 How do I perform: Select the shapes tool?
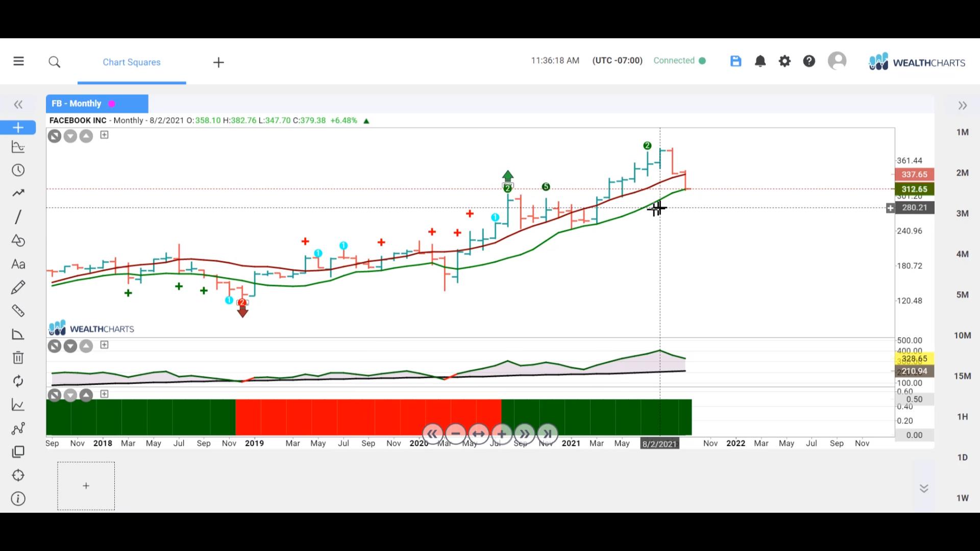18,240
